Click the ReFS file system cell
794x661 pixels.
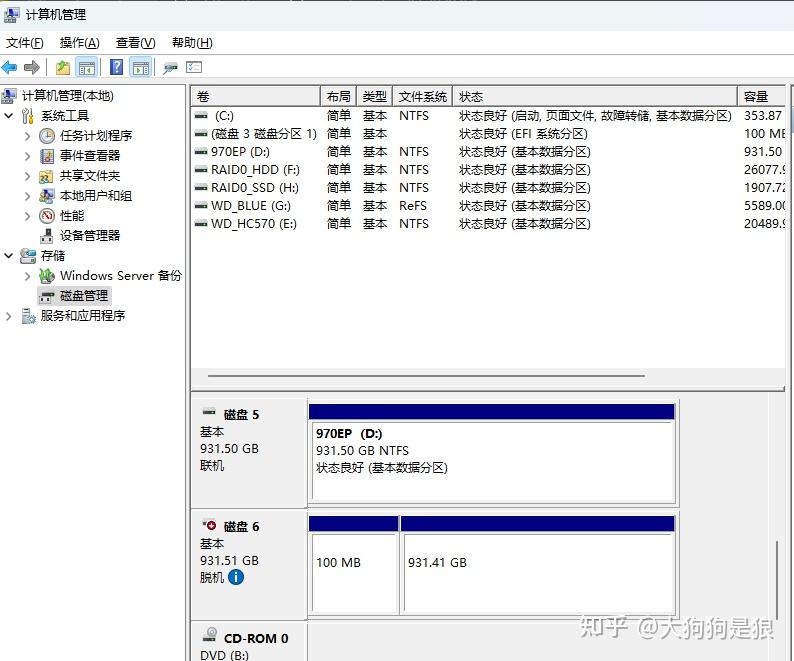pyautogui.click(x=413, y=206)
